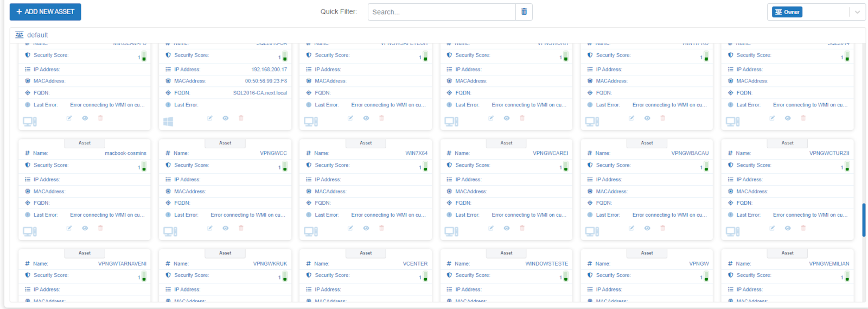
Task: Click the asset name VPNGWKRUK
Action: point(270,264)
